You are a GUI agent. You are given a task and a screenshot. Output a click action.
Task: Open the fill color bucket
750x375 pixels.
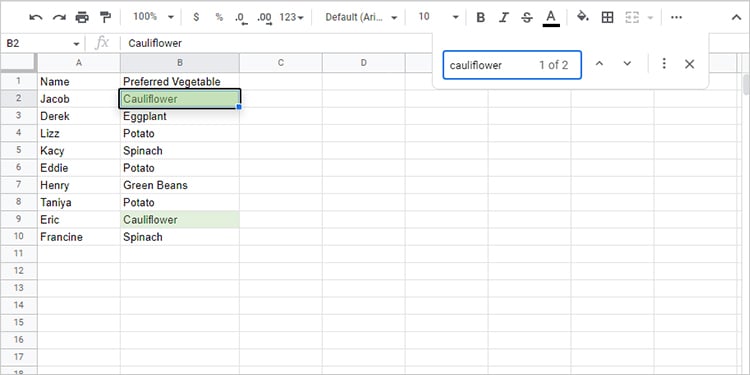tap(583, 17)
